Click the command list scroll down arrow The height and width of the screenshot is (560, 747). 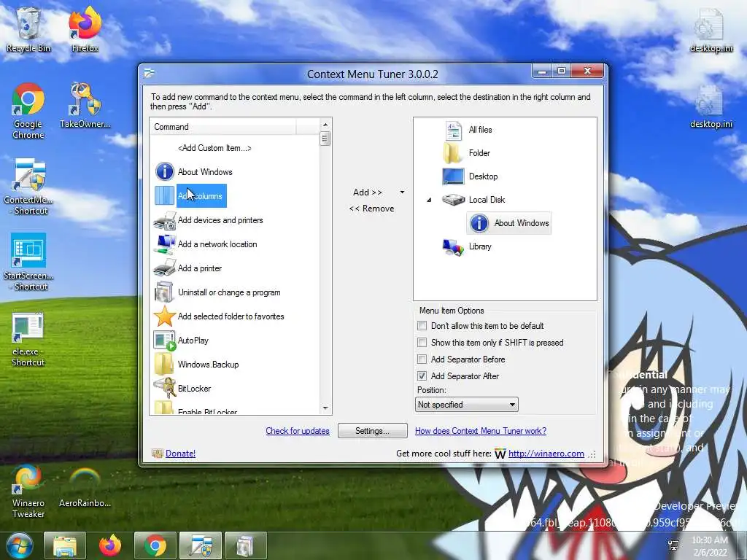(x=325, y=408)
